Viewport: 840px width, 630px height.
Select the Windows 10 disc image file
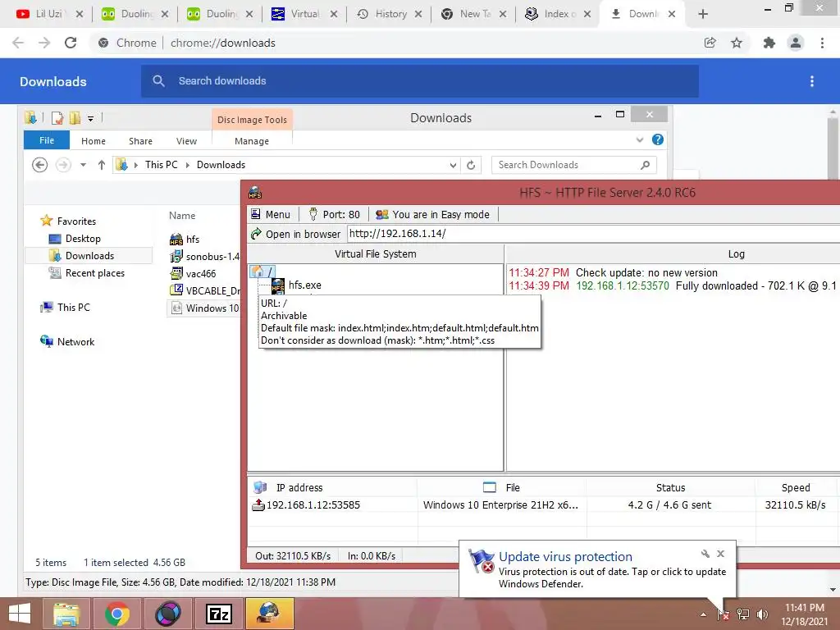pyautogui.click(x=204, y=308)
